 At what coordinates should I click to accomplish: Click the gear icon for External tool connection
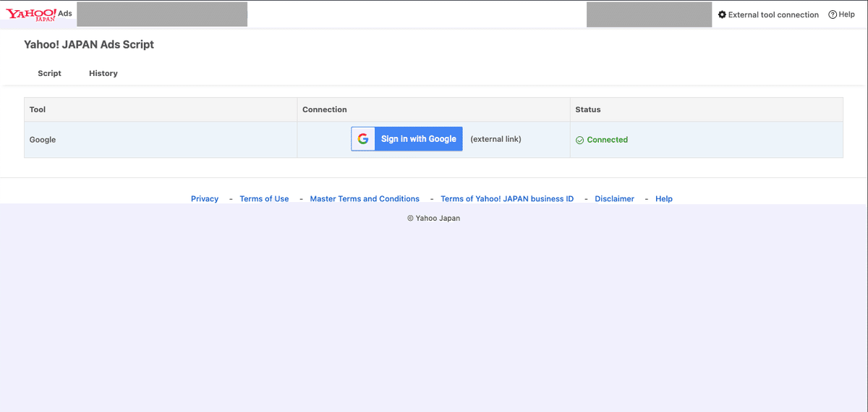[722, 14]
